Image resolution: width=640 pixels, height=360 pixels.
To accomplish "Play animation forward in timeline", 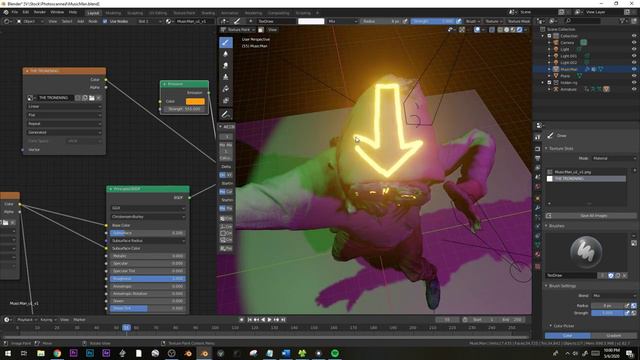I will click(269, 320).
